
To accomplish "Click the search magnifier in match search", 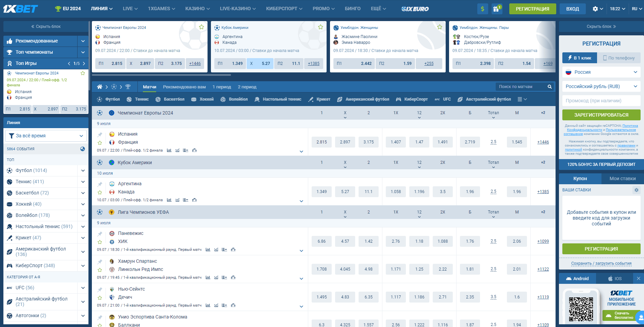I will pos(549,87).
